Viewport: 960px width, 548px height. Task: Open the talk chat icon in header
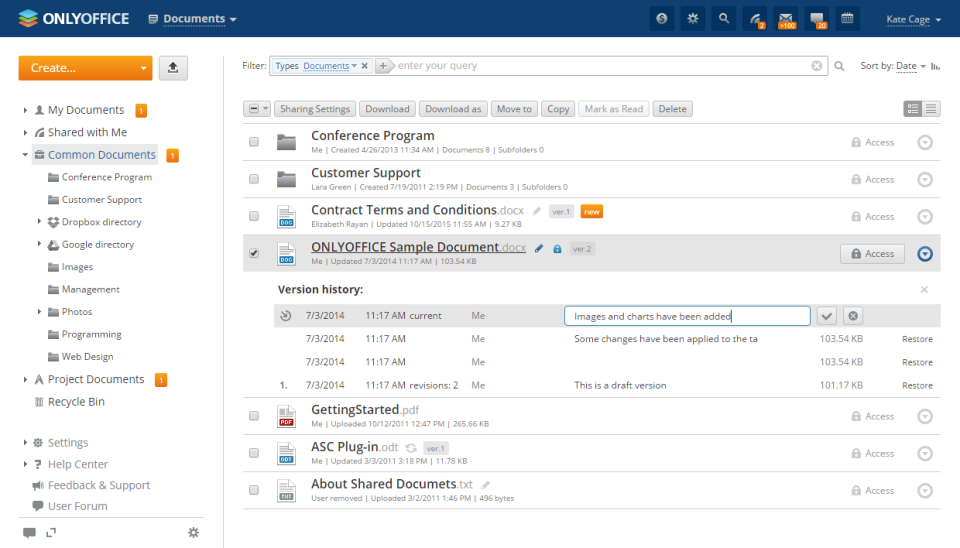pos(817,19)
